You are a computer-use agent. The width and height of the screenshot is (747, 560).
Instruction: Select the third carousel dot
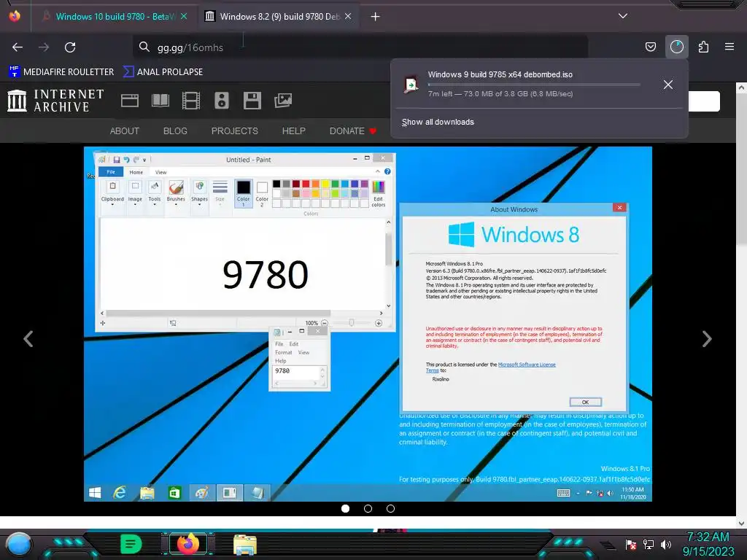click(391, 508)
